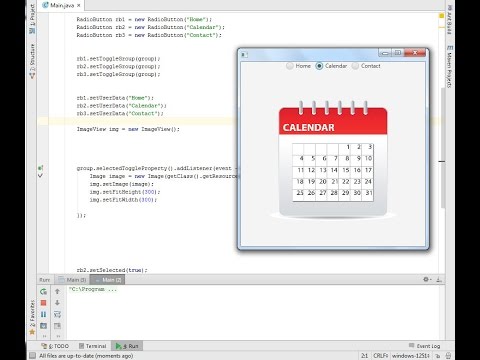Hide the Run panel with the hide icon
The image size is (480, 360).
pos(439,280)
